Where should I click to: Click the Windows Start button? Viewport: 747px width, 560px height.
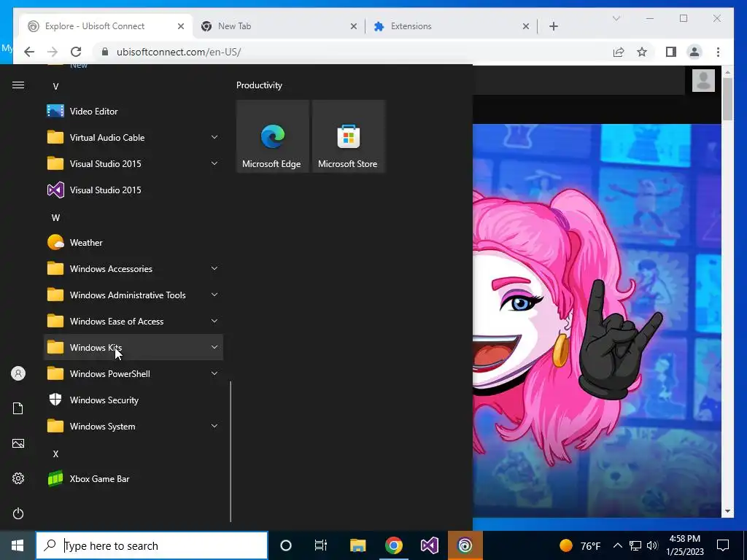pyautogui.click(x=18, y=545)
